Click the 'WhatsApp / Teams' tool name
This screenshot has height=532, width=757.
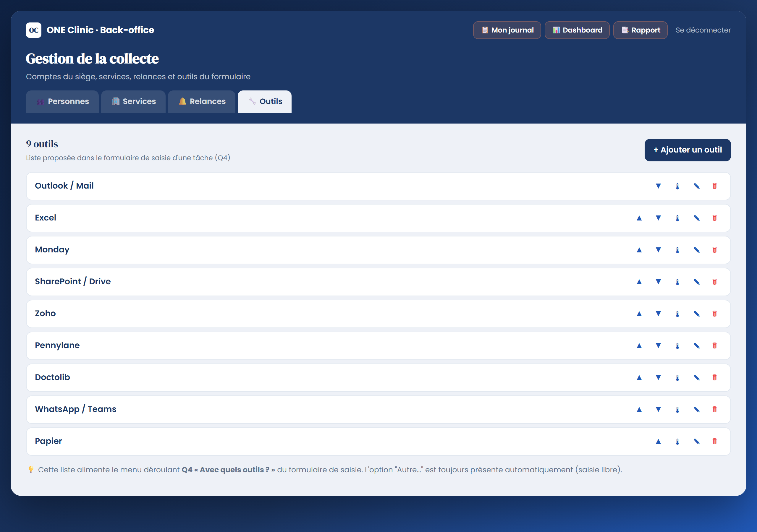pyautogui.click(x=75, y=409)
